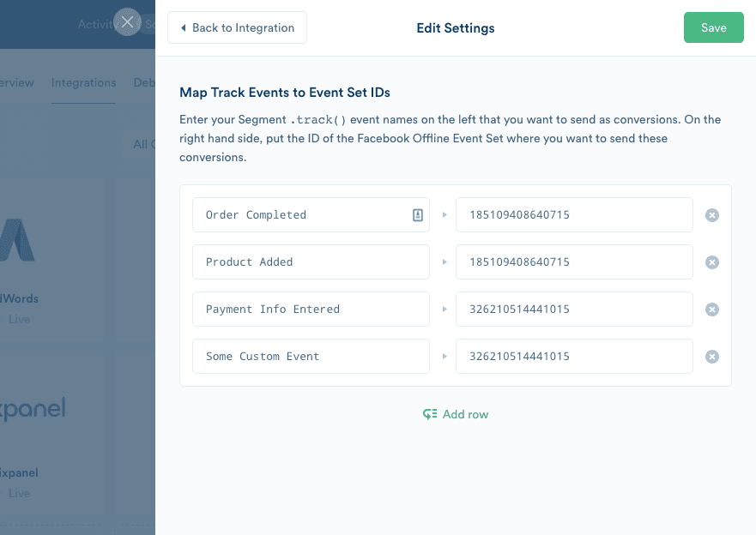Expand the arrow next to Product Added mapping
The height and width of the screenshot is (535, 756).
tap(445, 261)
